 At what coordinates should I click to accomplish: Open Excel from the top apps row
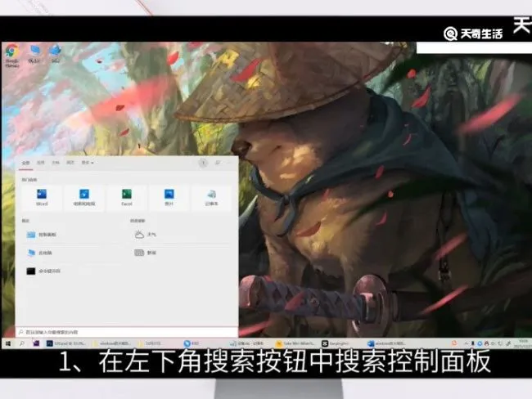pos(127,198)
